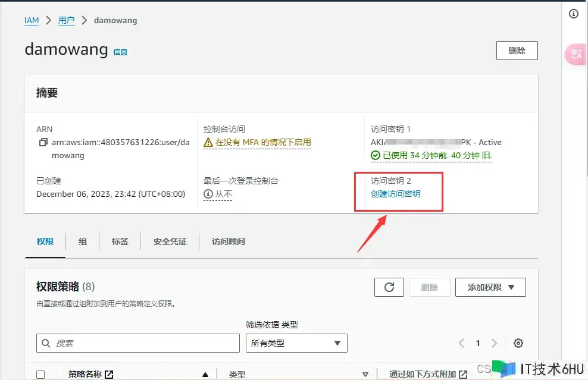Switch to the 权限 tab
588x380 pixels.
point(45,241)
